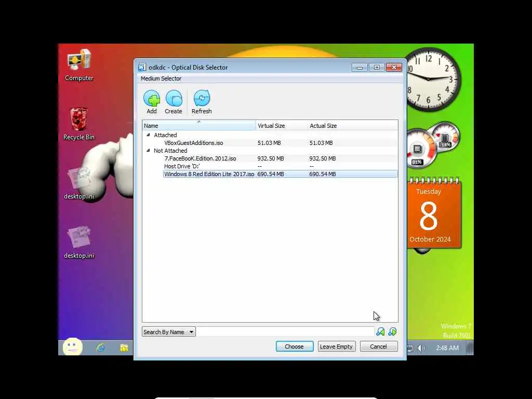Open the Search By Name dropdown
This screenshot has height=399, width=532.
click(x=169, y=332)
